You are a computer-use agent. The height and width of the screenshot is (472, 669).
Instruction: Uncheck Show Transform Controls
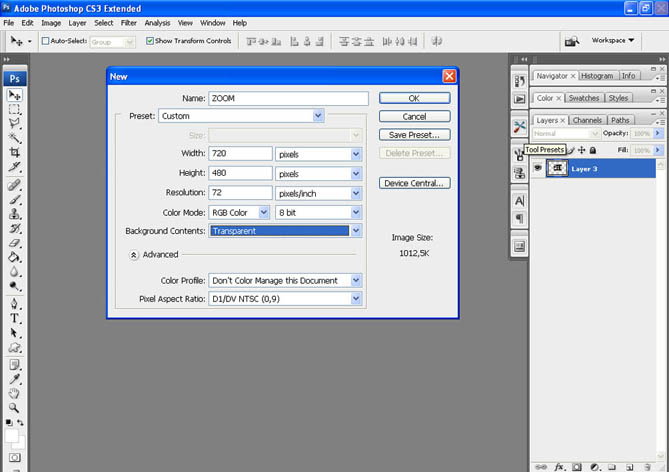tap(149, 41)
